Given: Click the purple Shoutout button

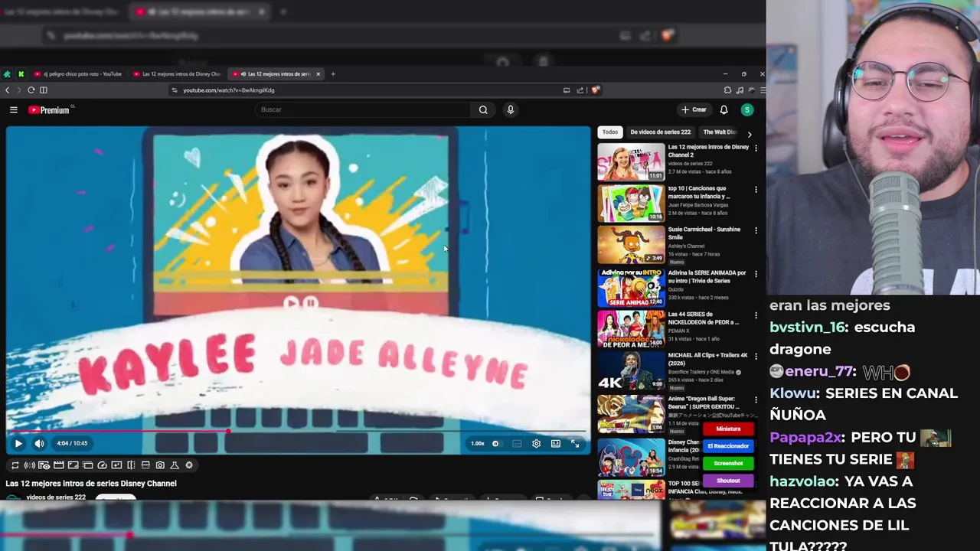Looking at the screenshot, I should click(728, 481).
